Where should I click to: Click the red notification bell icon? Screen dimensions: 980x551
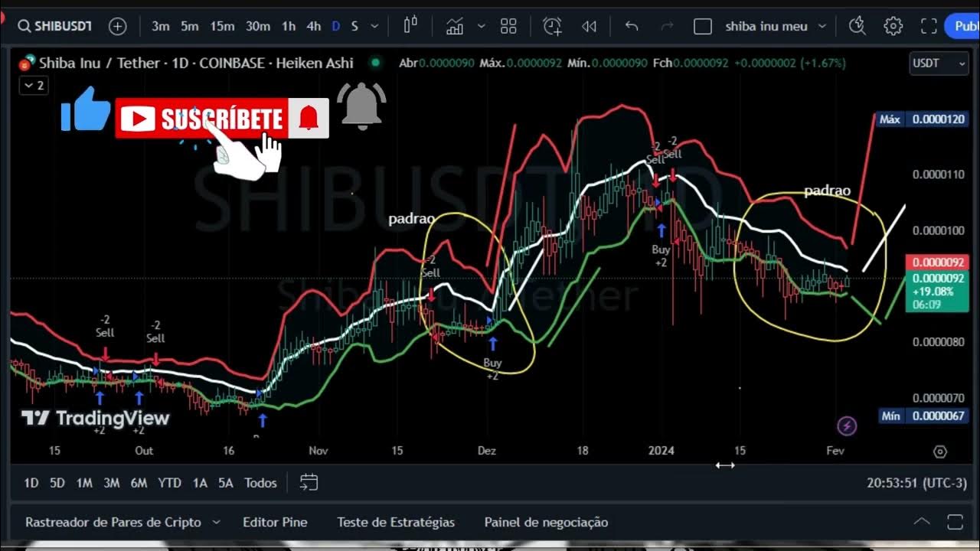point(309,119)
